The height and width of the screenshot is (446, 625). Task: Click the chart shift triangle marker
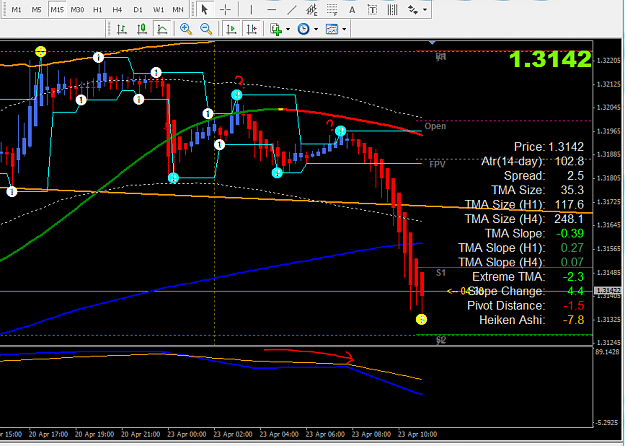[x=432, y=42]
